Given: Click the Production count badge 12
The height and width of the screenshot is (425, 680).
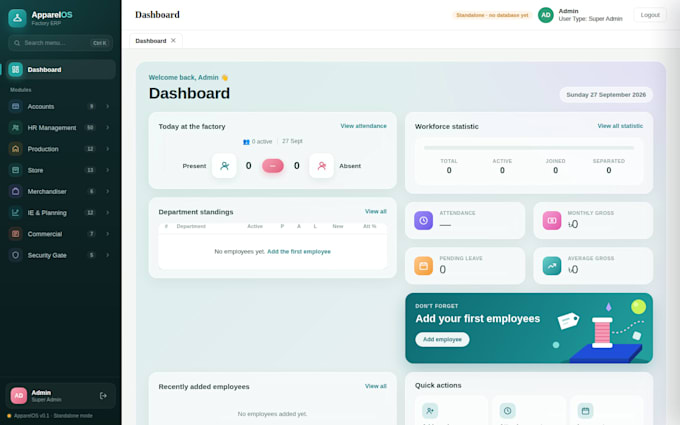Looking at the screenshot, I should (90, 149).
